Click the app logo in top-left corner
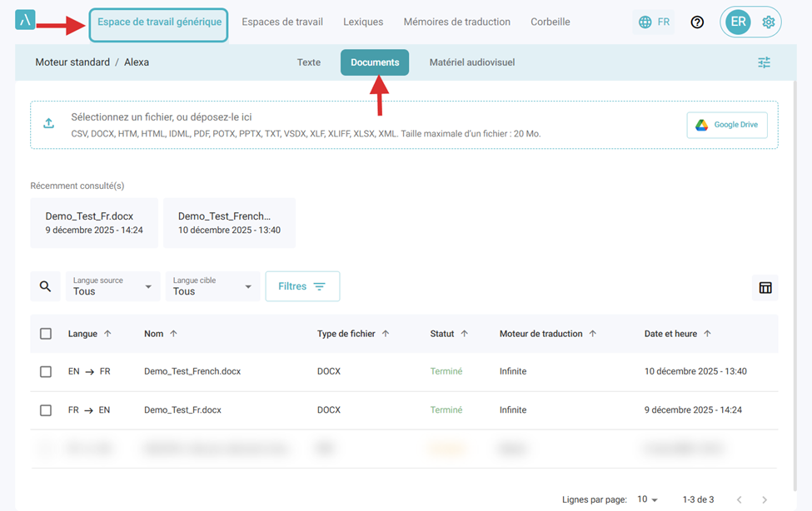 25,21
